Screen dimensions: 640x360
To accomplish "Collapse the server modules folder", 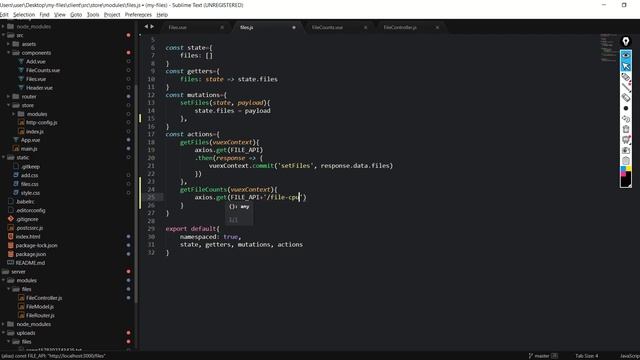I will tap(3, 280).
